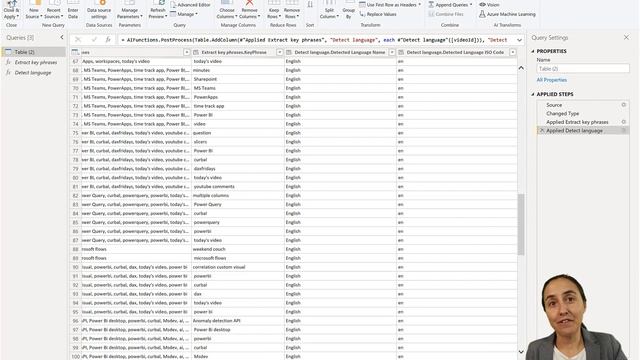
Task: Click the Choose Columns button
Action: coord(227,10)
